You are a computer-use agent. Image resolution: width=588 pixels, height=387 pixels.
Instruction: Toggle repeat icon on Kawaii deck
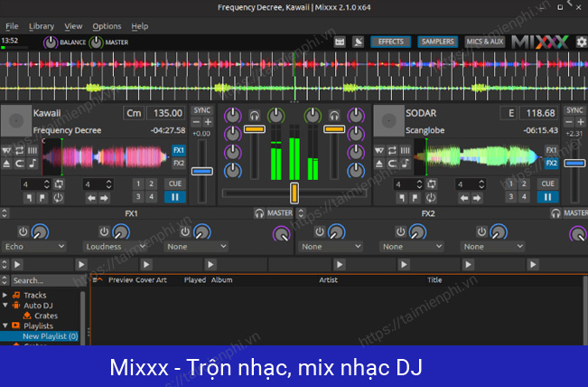(20, 150)
